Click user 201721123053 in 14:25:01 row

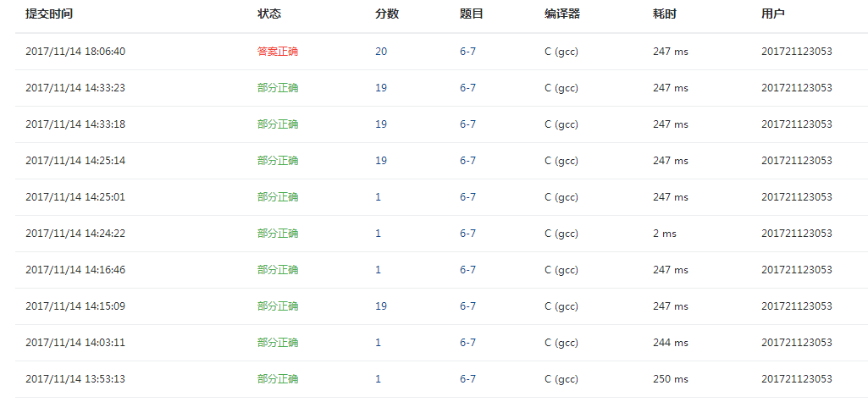tap(797, 197)
